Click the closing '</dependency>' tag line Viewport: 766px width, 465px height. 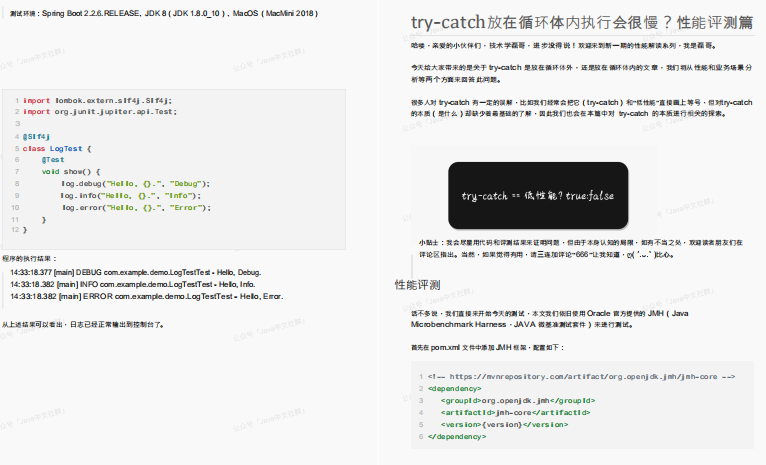pyautogui.click(x=457, y=437)
